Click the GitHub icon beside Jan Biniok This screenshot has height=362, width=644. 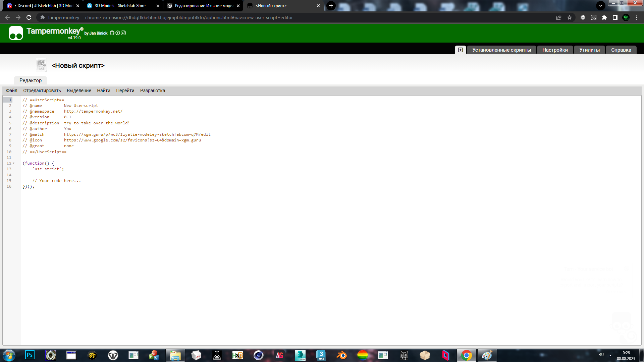tap(112, 33)
